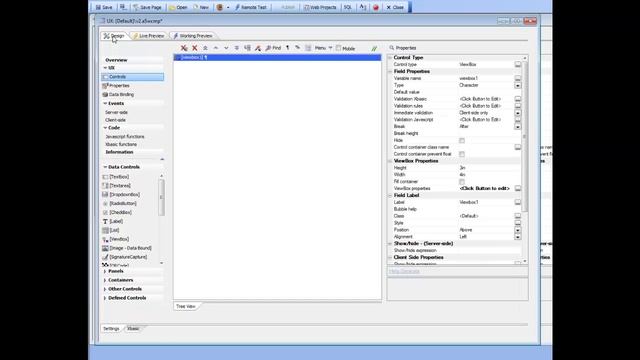Viewport: 640px width, 360px height.
Task: Add a [ViewBox] control from the list
Action: pos(116,239)
